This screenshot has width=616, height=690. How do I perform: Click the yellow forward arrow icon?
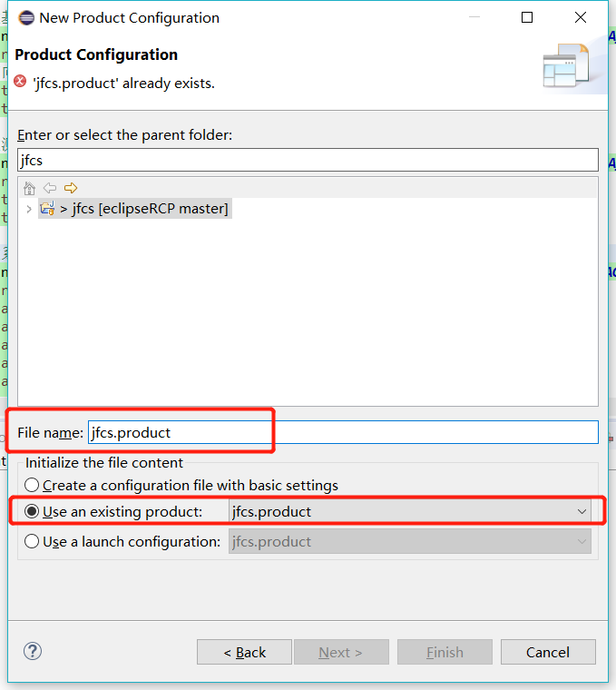point(71,188)
